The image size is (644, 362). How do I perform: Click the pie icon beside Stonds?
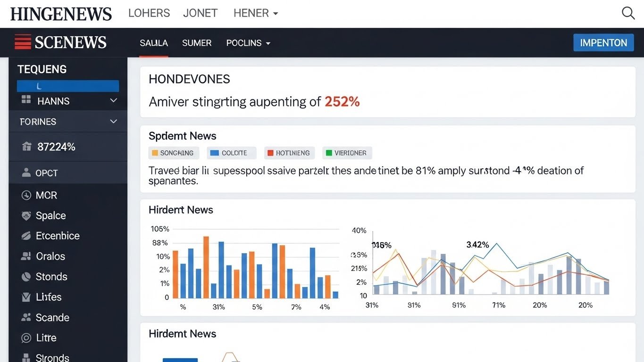[26, 277]
